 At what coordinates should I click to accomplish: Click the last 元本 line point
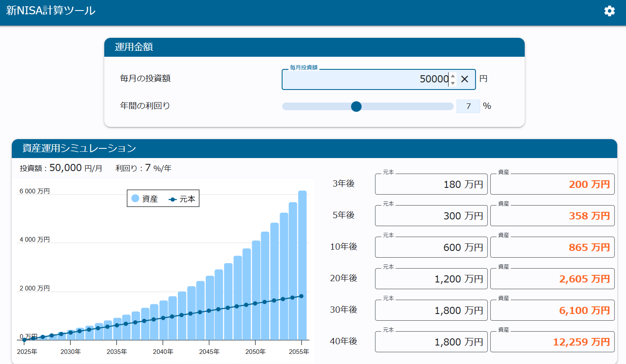tap(301, 296)
